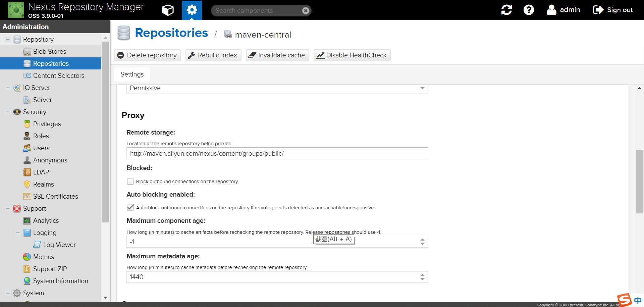This screenshot has height=307, width=644.
Task: Switch to the Settings tab
Action: tap(132, 74)
